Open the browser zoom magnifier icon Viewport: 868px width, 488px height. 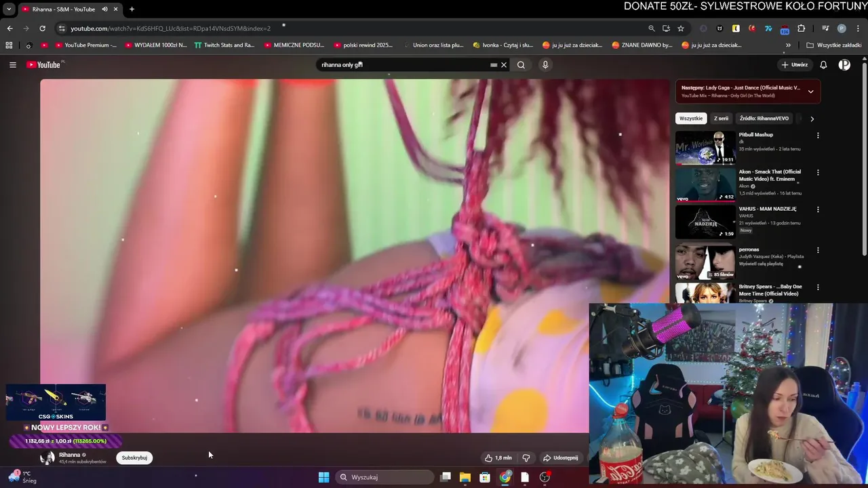[x=652, y=28]
